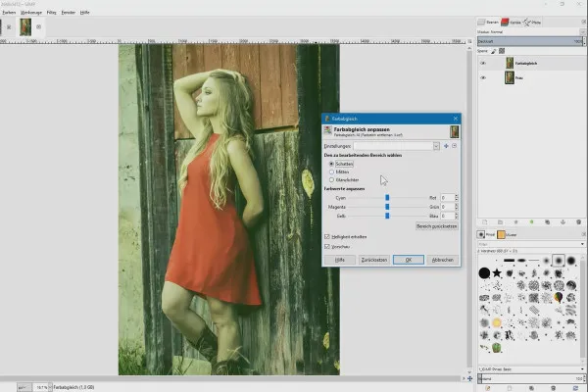Viewport: 588px width, 392px height.
Task: Click the delete layer icon
Action: pos(578,222)
